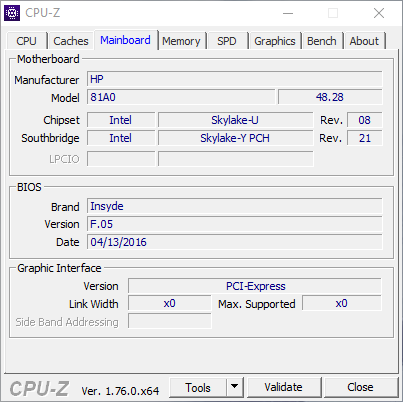Open the Bench tab
The image size is (403, 402).
(322, 41)
